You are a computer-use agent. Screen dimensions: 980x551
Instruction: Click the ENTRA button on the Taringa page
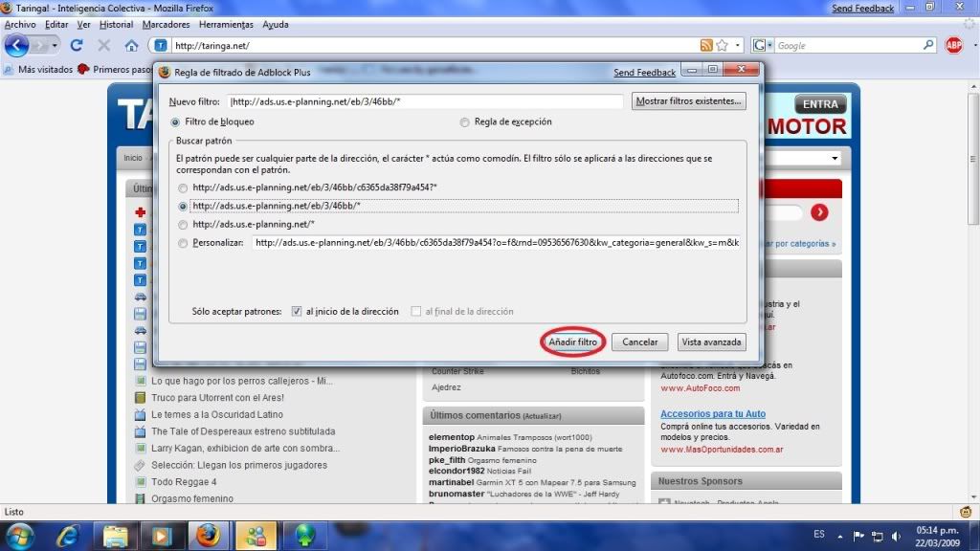point(820,104)
